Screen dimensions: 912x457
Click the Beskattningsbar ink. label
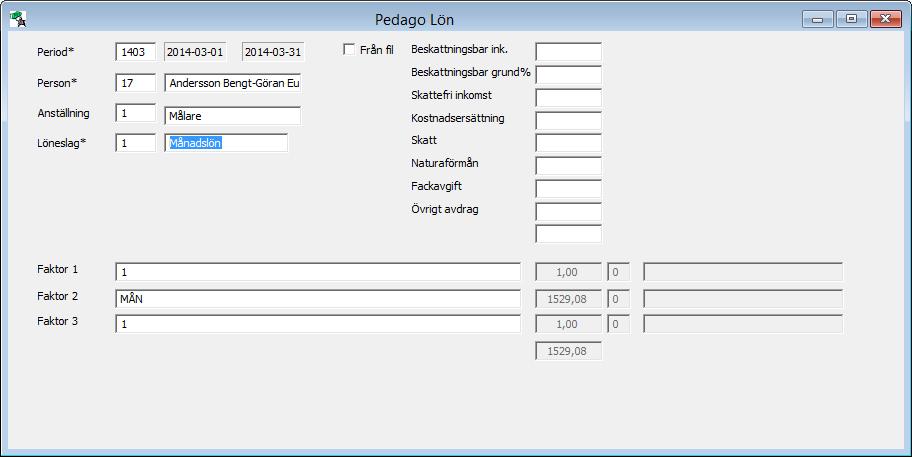(459, 49)
